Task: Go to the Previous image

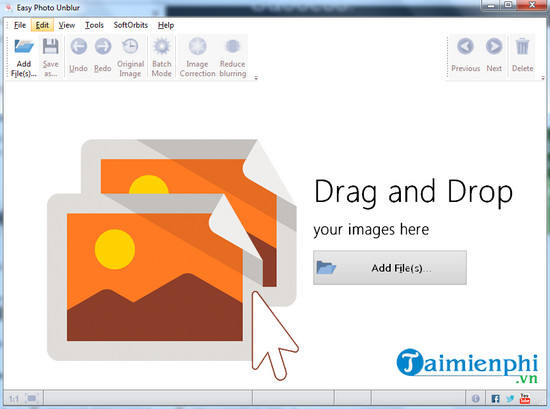Action: point(465,55)
